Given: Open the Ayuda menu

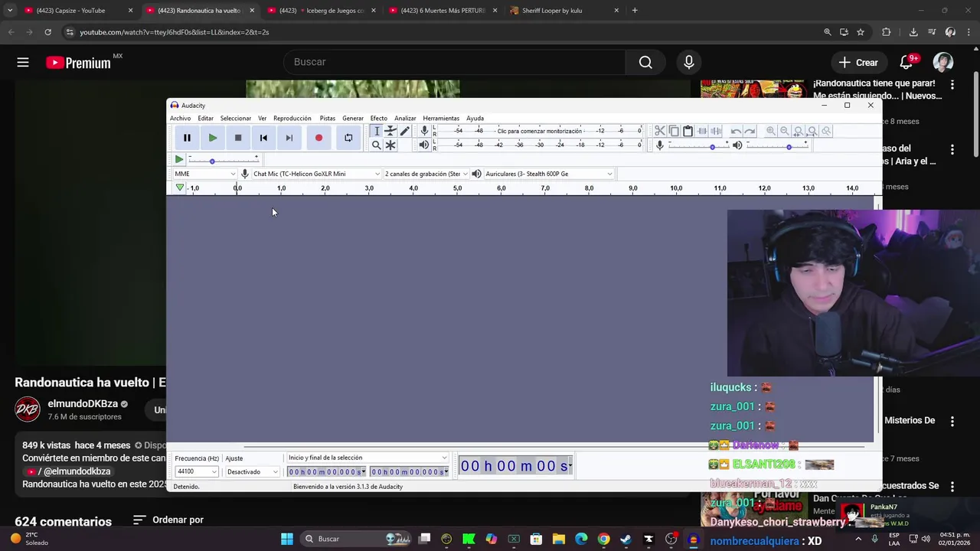Looking at the screenshot, I should click(475, 119).
